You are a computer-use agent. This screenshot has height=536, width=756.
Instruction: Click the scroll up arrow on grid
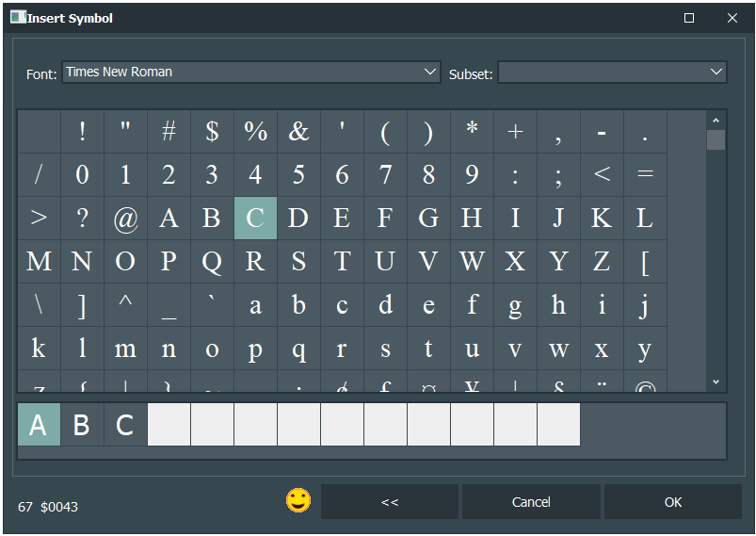point(716,121)
